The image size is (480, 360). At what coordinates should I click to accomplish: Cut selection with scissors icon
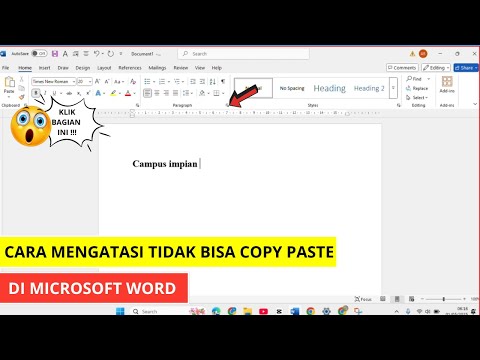22,79
